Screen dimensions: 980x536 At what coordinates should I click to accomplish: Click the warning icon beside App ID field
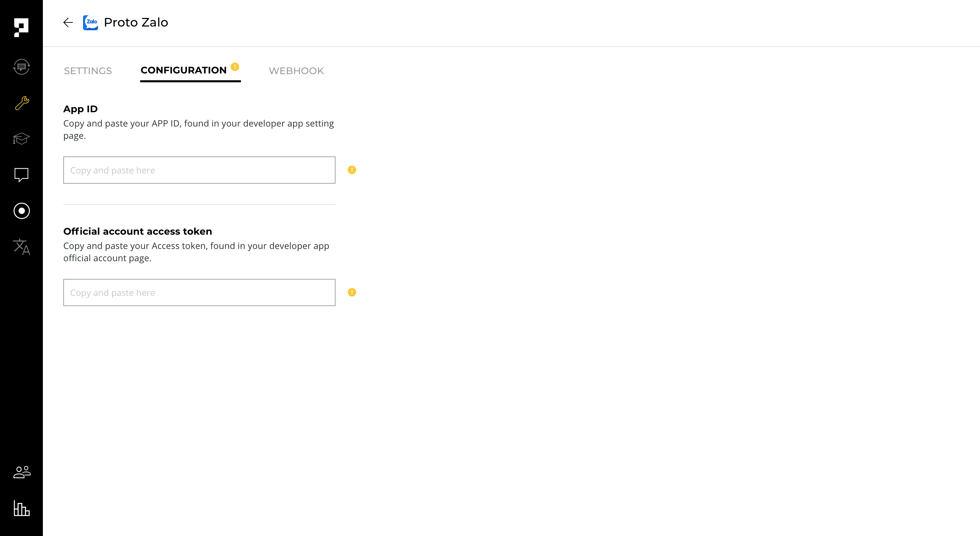click(352, 170)
